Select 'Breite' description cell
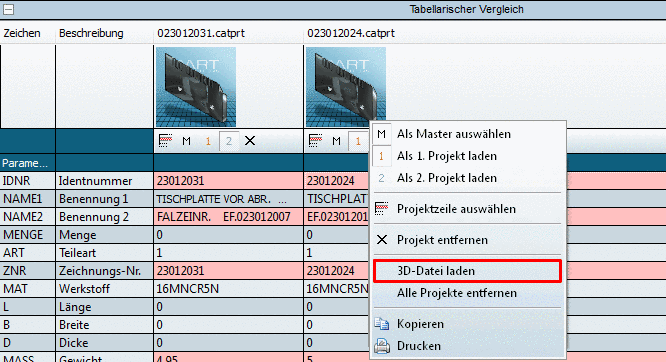Viewport: 666px width, 362px height. coord(104,325)
